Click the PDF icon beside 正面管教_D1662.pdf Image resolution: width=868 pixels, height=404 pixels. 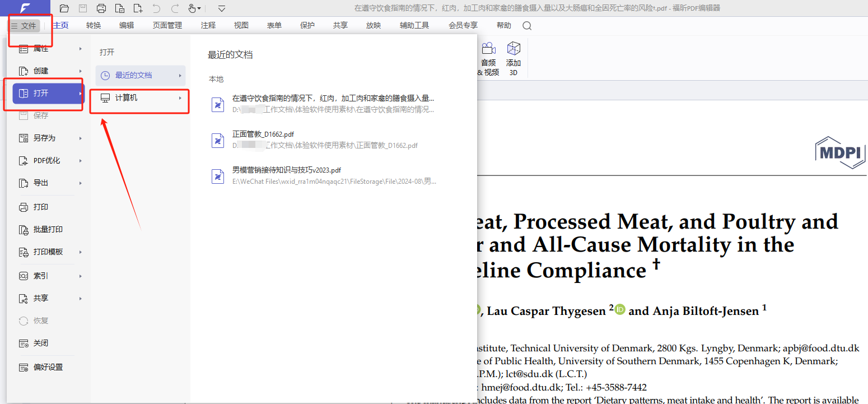[218, 141]
